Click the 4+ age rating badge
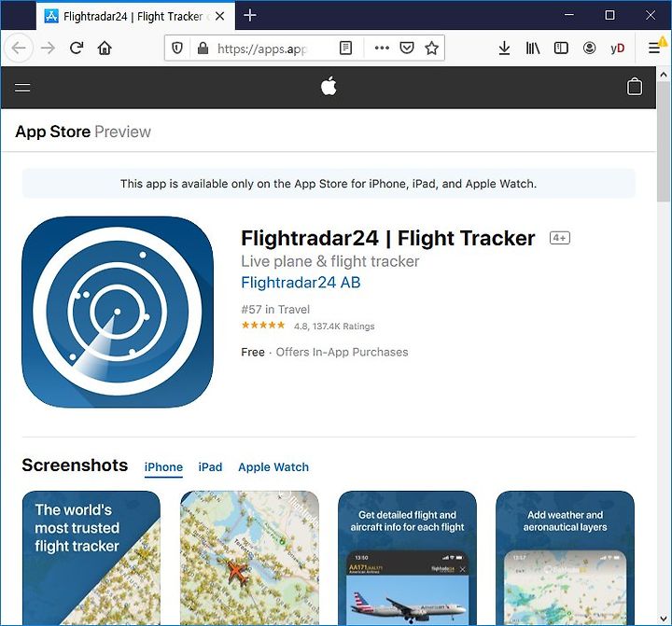Screen dimensions: 672x626 coord(560,238)
